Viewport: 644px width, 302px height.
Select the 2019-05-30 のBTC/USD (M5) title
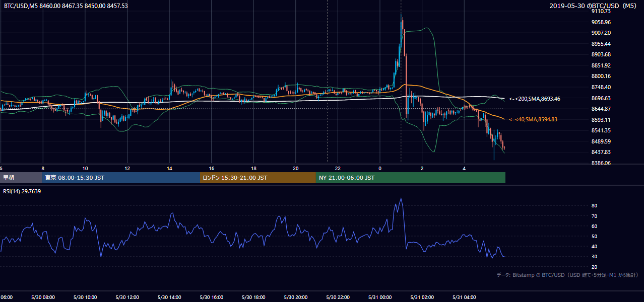click(594, 6)
